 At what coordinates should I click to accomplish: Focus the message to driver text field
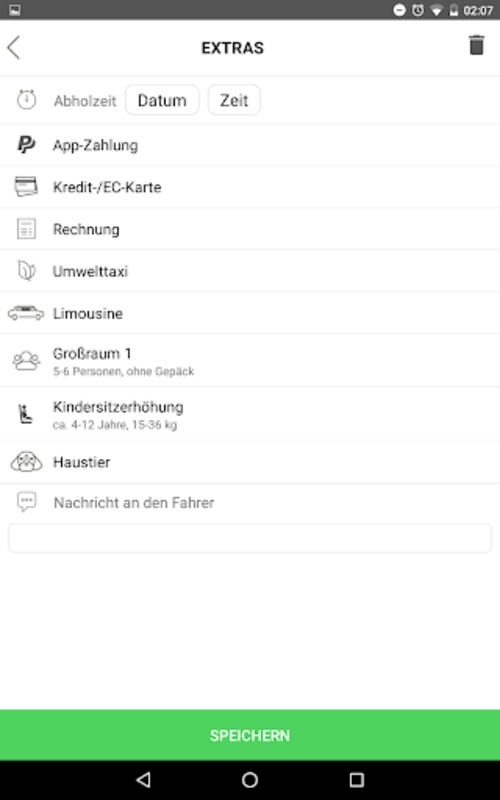(250, 538)
